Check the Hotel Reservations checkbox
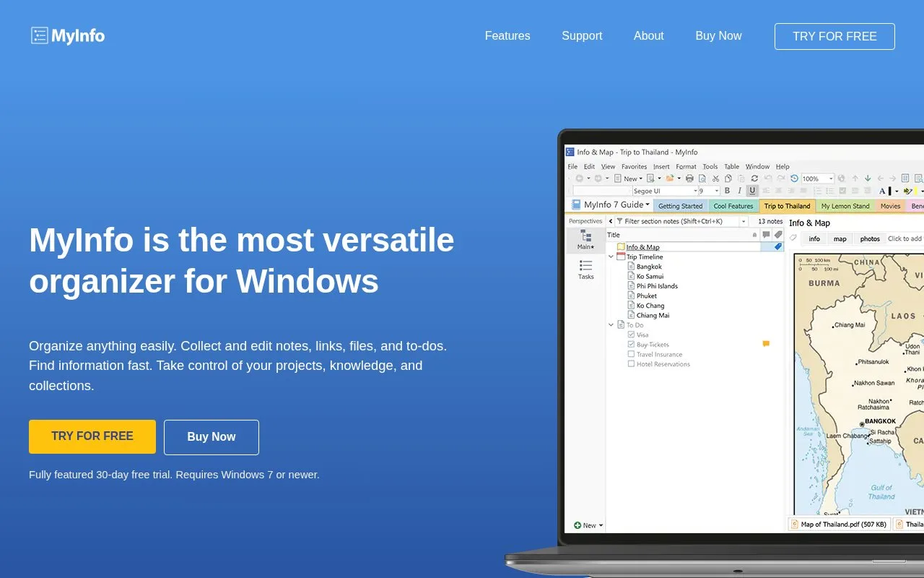The image size is (924, 578). [631, 364]
